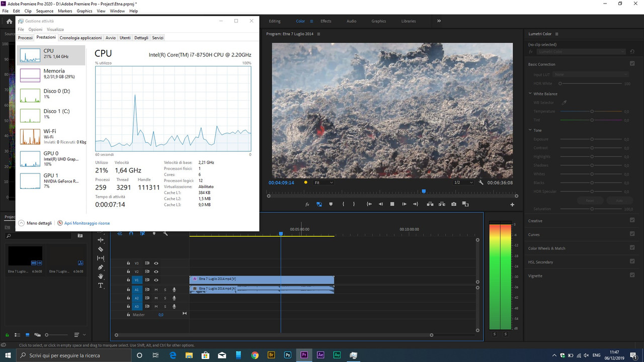The height and width of the screenshot is (362, 644).
Task: Hide track V1 with eye toggle
Action: pyautogui.click(x=156, y=280)
